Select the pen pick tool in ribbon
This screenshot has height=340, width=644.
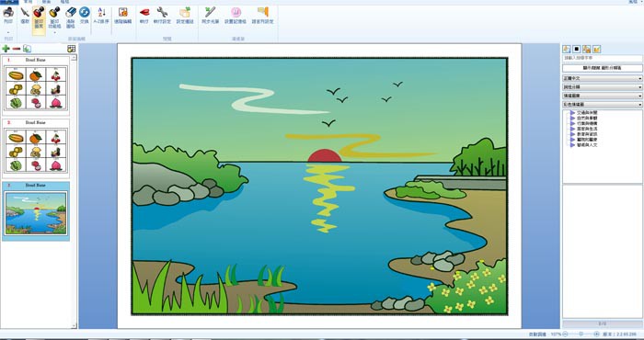click(x=25, y=13)
